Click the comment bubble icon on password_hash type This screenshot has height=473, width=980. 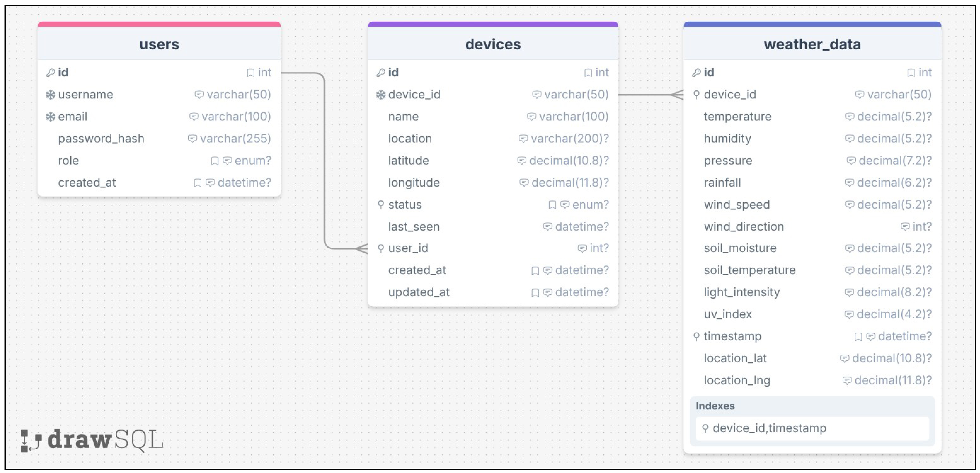click(x=192, y=139)
